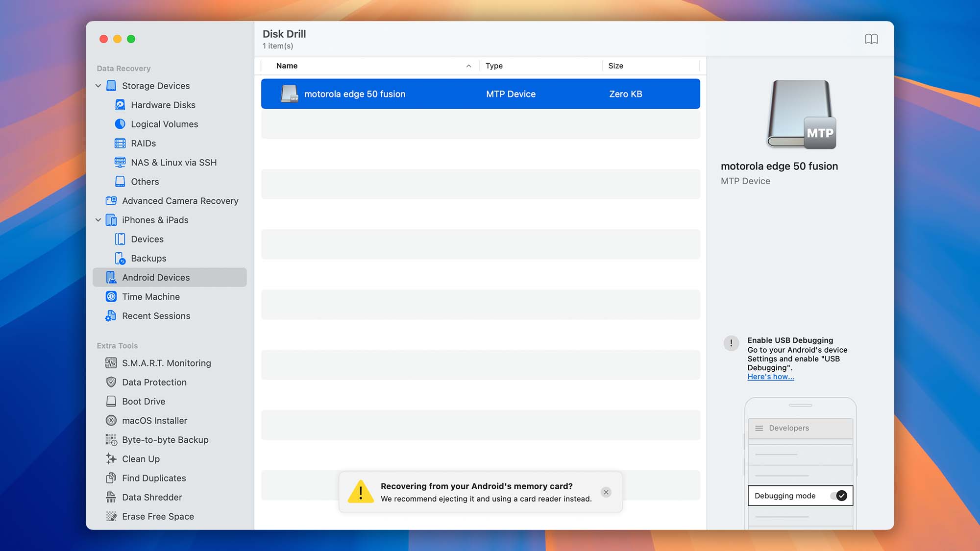The image size is (980, 551).
Task: Click "MTP Device" in the Type column
Action: 511,94
